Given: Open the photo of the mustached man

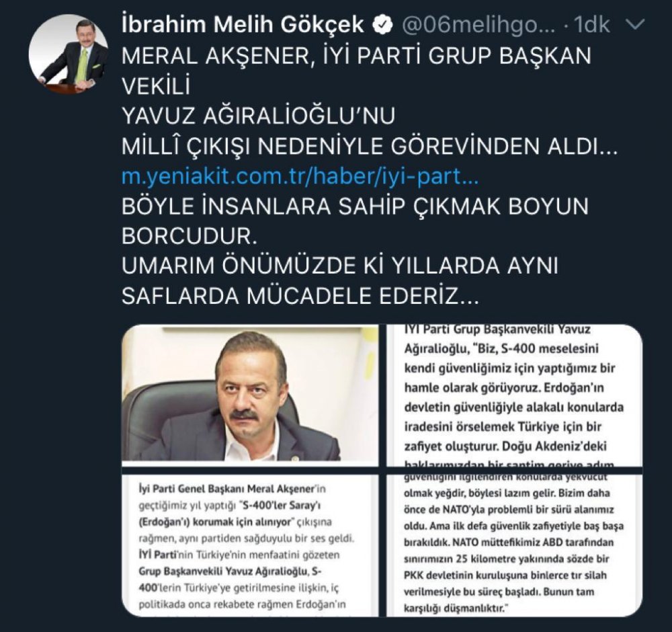Looking at the screenshot, I should [250, 395].
